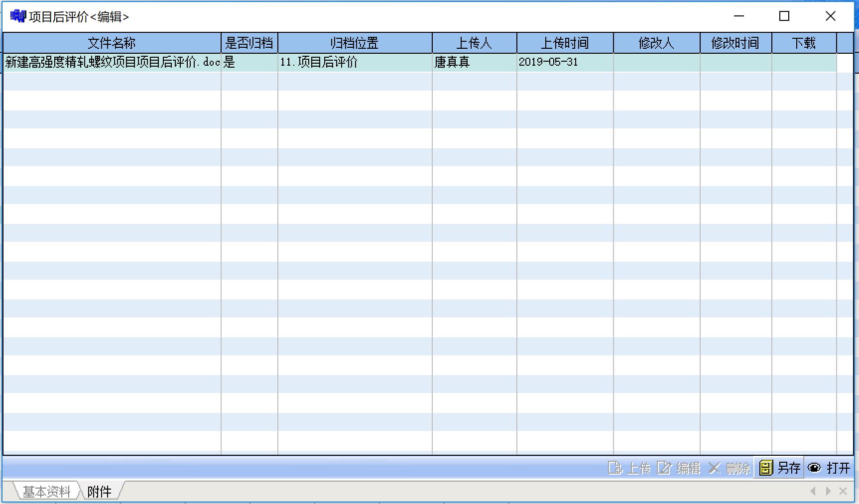The image size is (859, 504).
Task: Sort by the 文件名称 column header
Action: tap(112, 43)
